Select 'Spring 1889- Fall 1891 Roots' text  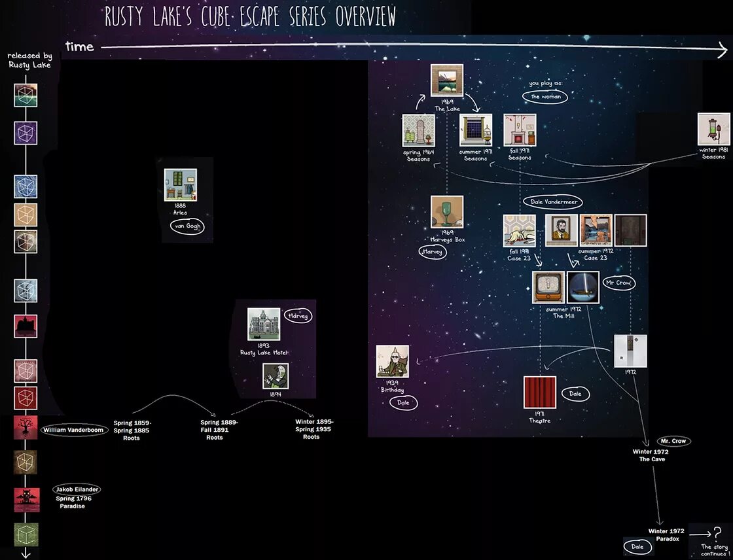click(x=219, y=430)
